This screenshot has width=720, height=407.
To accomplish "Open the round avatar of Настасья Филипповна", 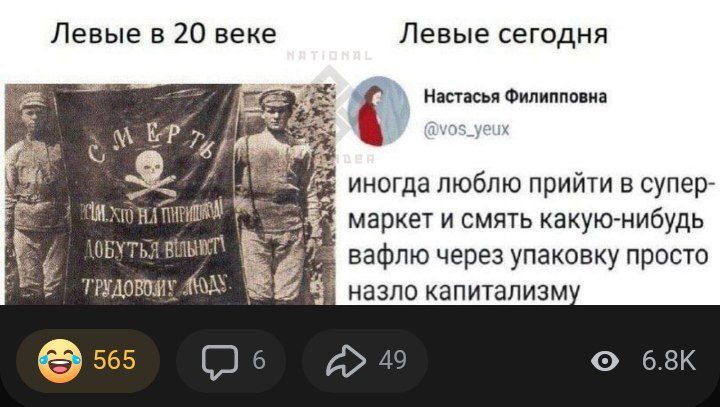I will coord(379,112).
